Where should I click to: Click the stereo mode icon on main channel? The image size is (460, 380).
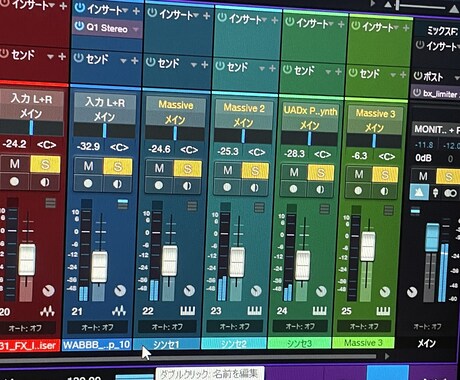click(x=450, y=193)
